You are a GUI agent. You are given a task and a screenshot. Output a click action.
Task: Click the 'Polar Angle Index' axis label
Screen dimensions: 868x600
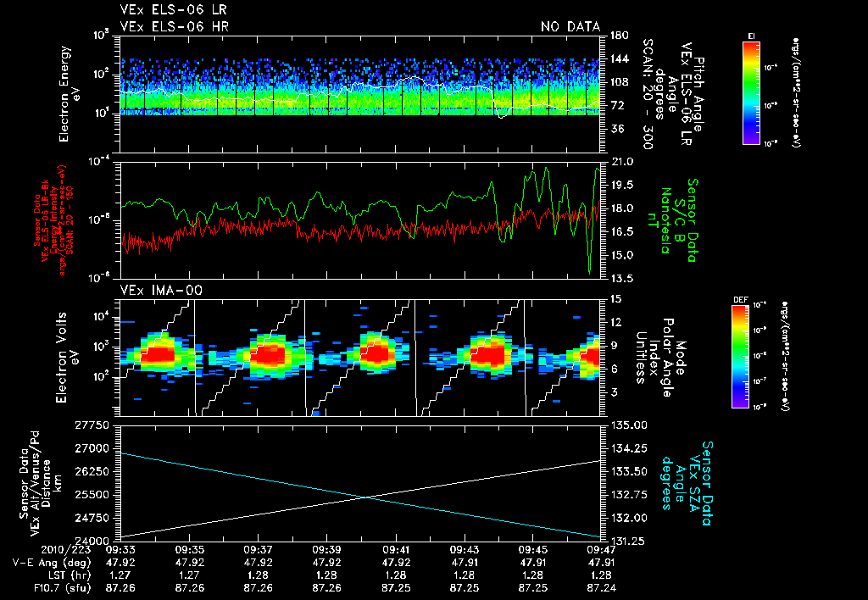(x=661, y=357)
